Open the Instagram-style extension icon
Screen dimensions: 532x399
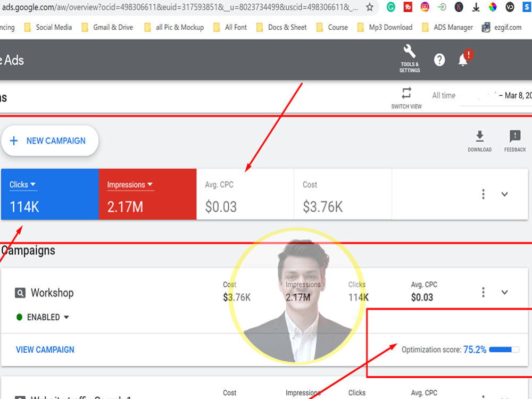[425, 7]
